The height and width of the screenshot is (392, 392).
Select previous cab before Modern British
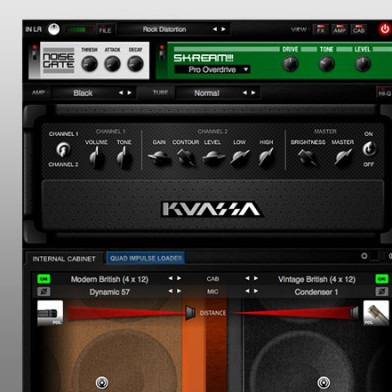(x=170, y=278)
